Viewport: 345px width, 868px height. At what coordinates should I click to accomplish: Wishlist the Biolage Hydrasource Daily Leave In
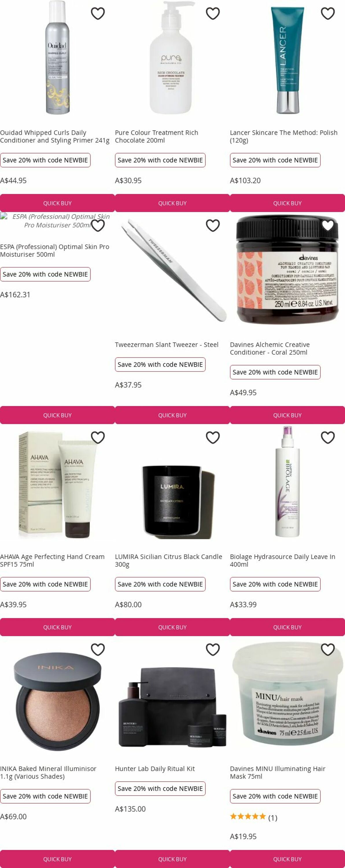327,437
